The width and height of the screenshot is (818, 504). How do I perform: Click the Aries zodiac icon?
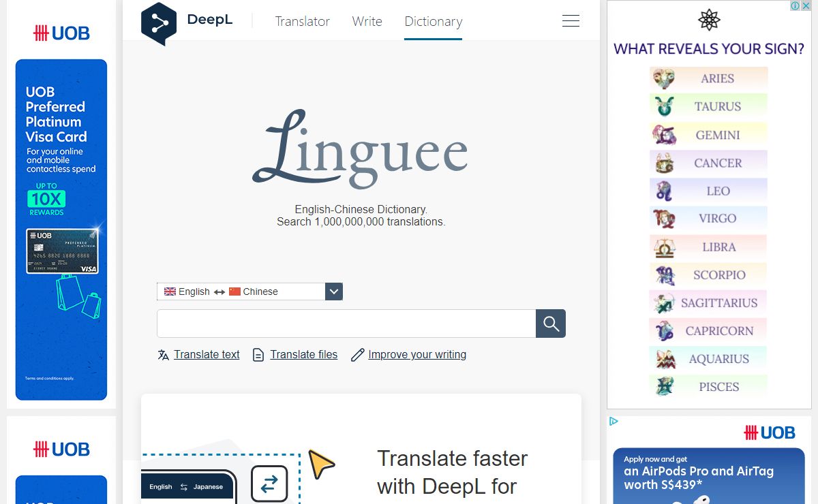pyautogui.click(x=664, y=78)
